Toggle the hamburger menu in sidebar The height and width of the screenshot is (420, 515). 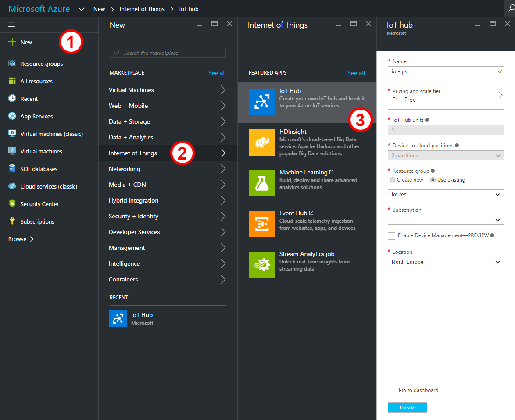[x=12, y=25]
